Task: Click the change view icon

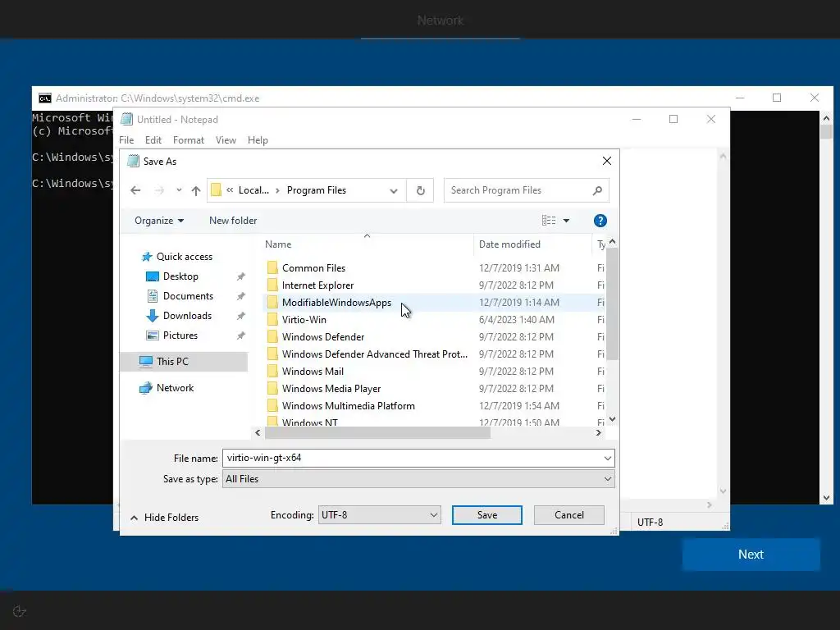Action: coord(549,220)
